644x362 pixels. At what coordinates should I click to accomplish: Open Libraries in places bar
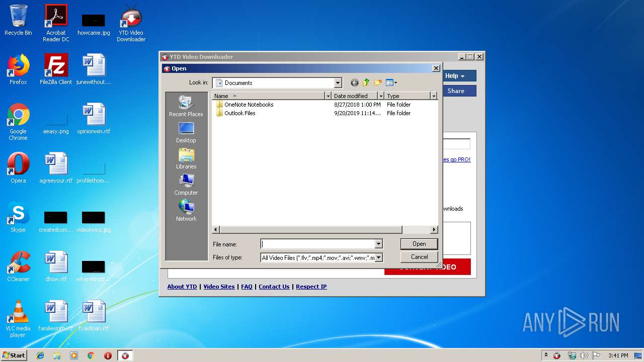(186, 158)
